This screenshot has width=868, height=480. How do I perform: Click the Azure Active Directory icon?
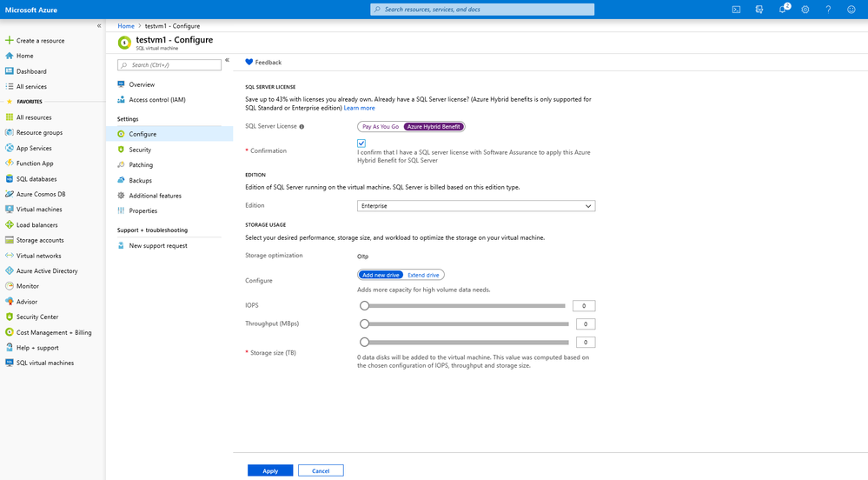(x=9, y=271)
